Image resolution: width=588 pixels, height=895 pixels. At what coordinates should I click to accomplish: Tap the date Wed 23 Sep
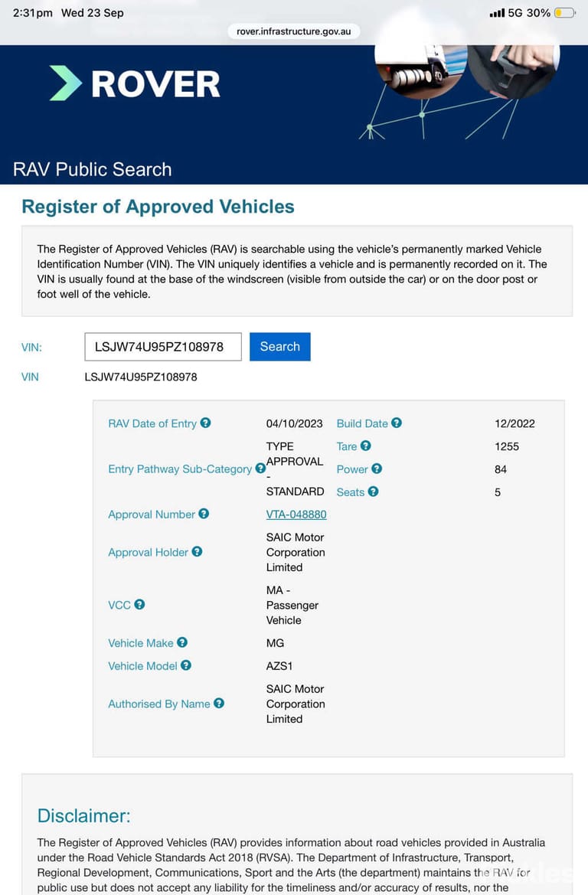pyautogui.click(x=93, y=12)
